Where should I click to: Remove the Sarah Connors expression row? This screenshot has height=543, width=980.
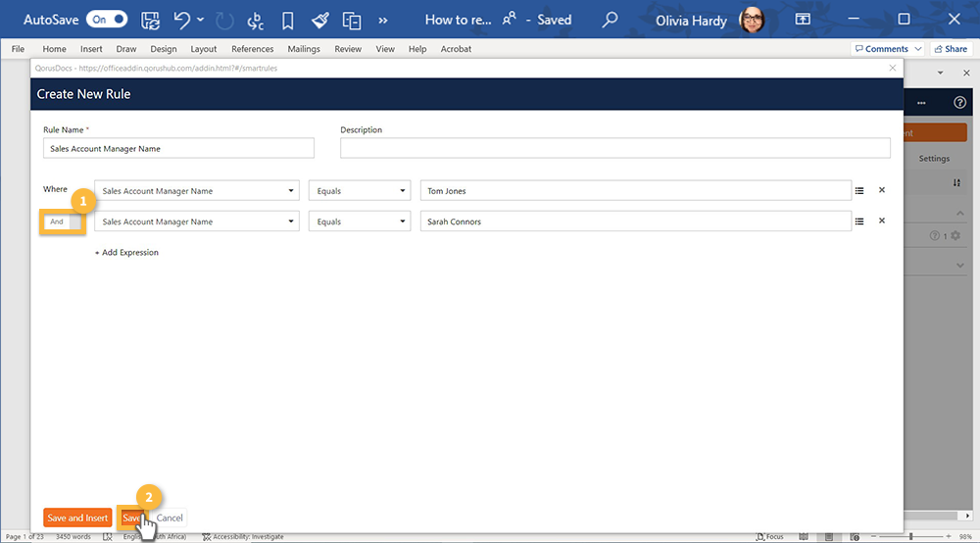[881, 222]
